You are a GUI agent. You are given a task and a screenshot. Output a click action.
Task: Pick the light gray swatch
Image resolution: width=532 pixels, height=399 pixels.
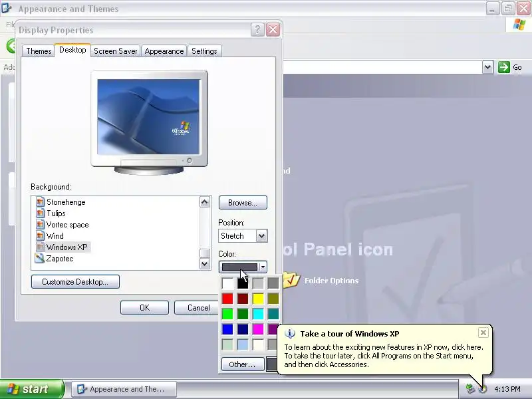[x=258, y=283]
